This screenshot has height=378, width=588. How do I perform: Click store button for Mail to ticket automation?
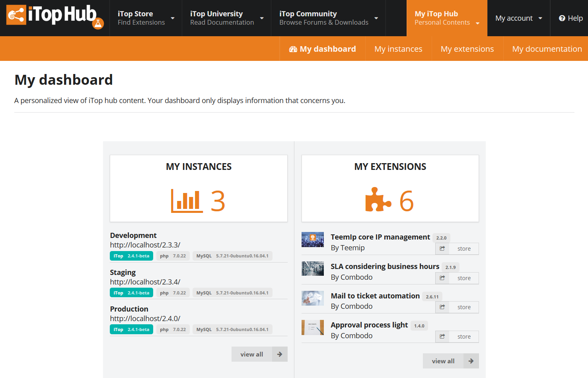click(x=464, y=307)
